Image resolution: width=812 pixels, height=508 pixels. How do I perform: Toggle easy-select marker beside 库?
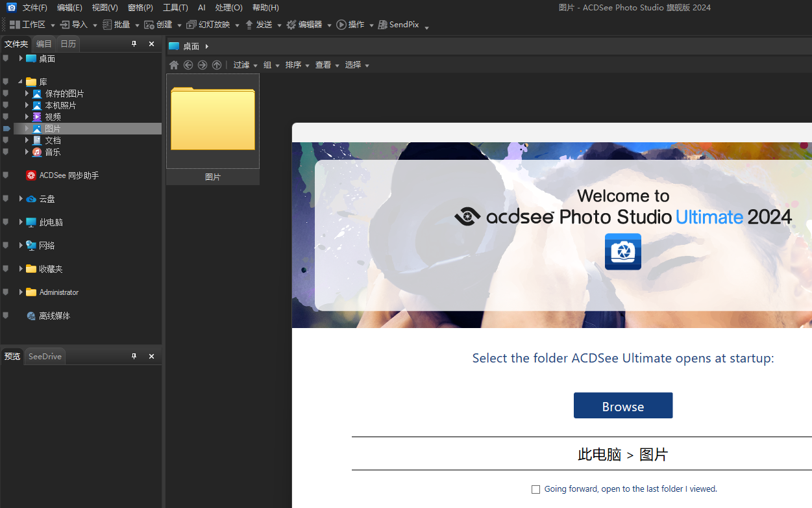coord(6,82)
